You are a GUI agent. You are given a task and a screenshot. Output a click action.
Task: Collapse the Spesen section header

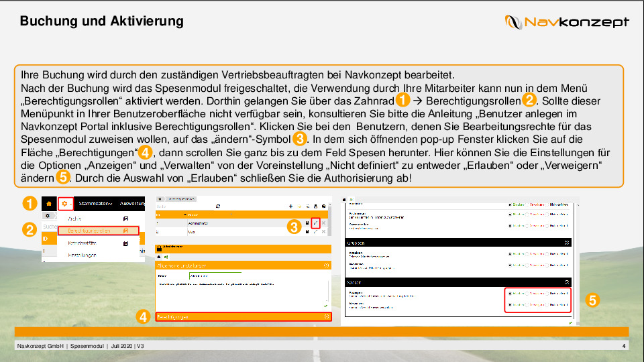[458, 282]
